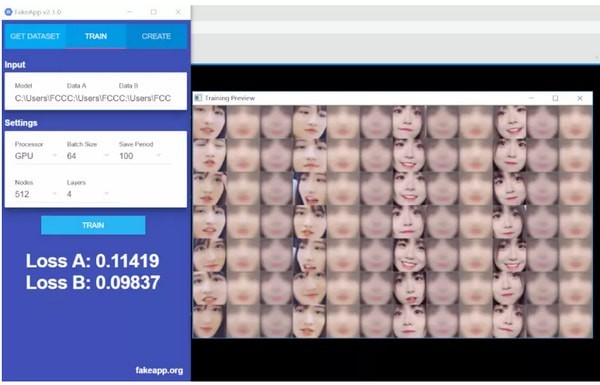
Task: Close the FakeApp window
Action: (x=178, y=12)
